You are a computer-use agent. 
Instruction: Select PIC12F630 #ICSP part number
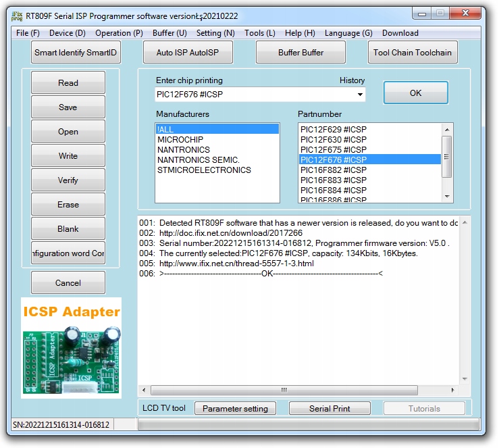point(370,139)
